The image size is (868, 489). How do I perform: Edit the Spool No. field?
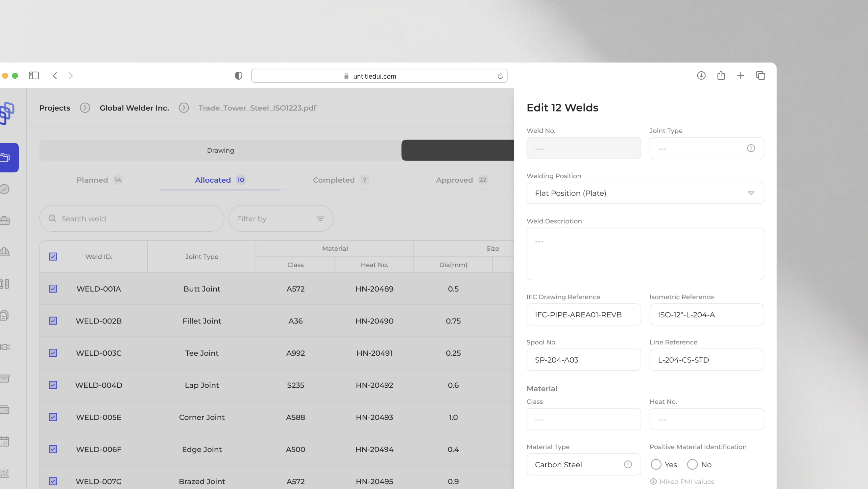click(584, 359)
